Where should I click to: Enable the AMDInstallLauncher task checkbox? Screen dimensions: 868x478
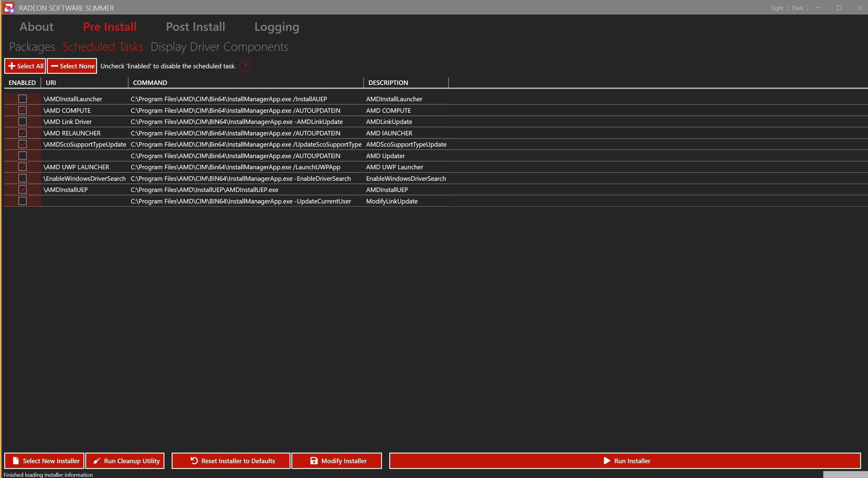click(x=23, y=99)
